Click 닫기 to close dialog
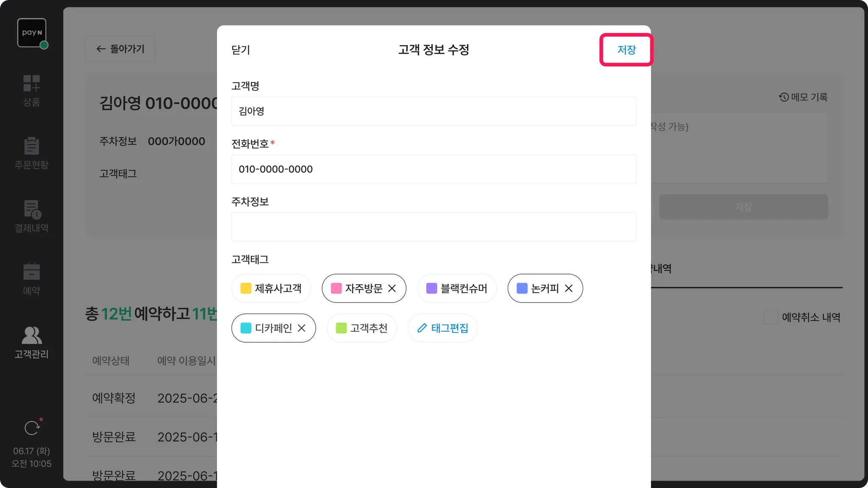 click(x=241, y=50)
